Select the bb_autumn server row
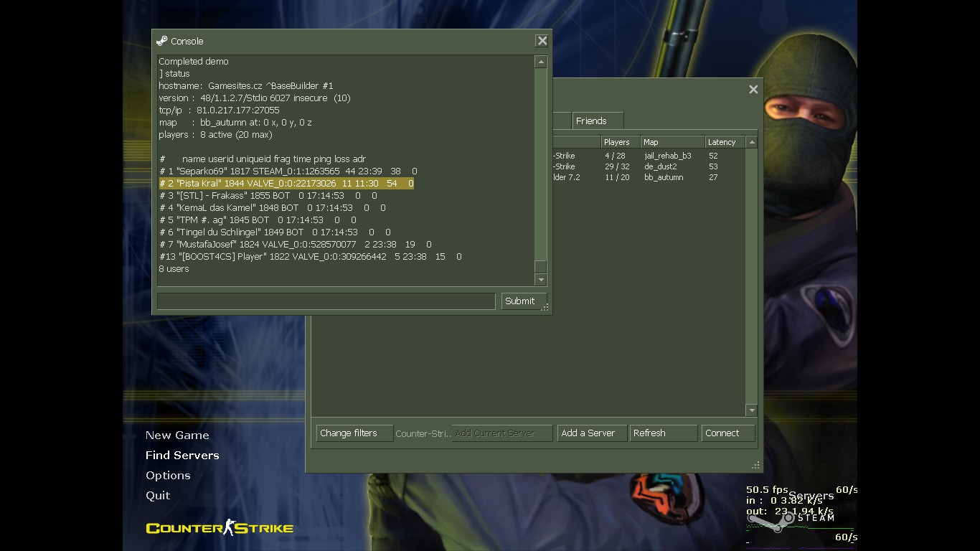The height and width of the screenshot is (551, 980). pos(648,177)
